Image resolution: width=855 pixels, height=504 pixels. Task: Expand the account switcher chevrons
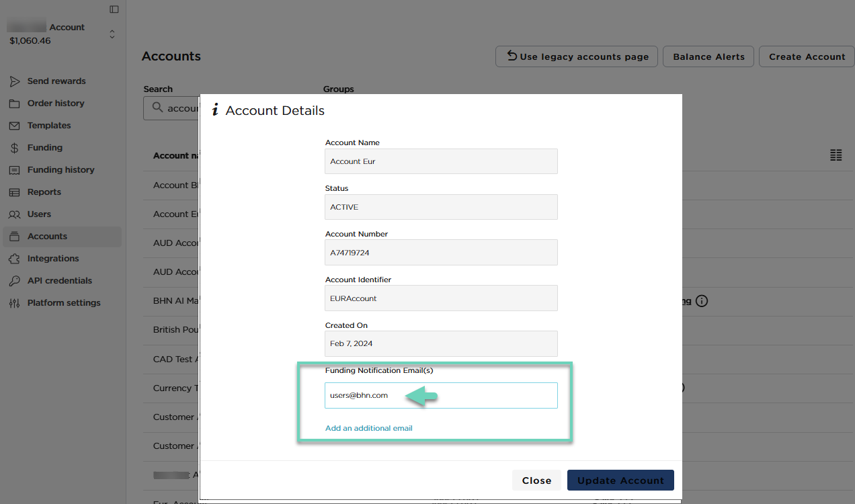[x=112, y=34]
